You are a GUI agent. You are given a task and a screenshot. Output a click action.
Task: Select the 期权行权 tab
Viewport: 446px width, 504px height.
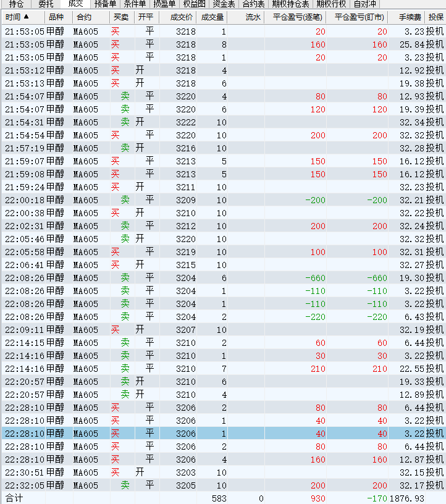pyautogui.click(x=331, y=4)
